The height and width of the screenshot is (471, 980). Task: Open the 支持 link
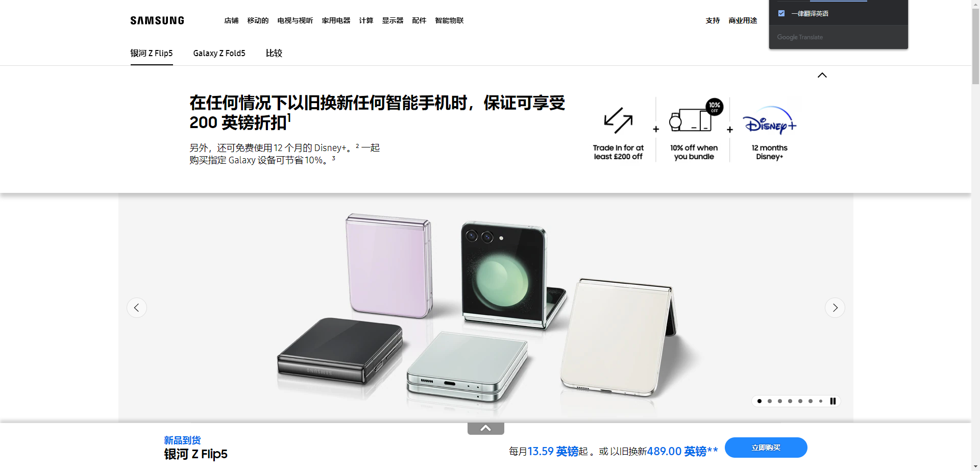713,20
